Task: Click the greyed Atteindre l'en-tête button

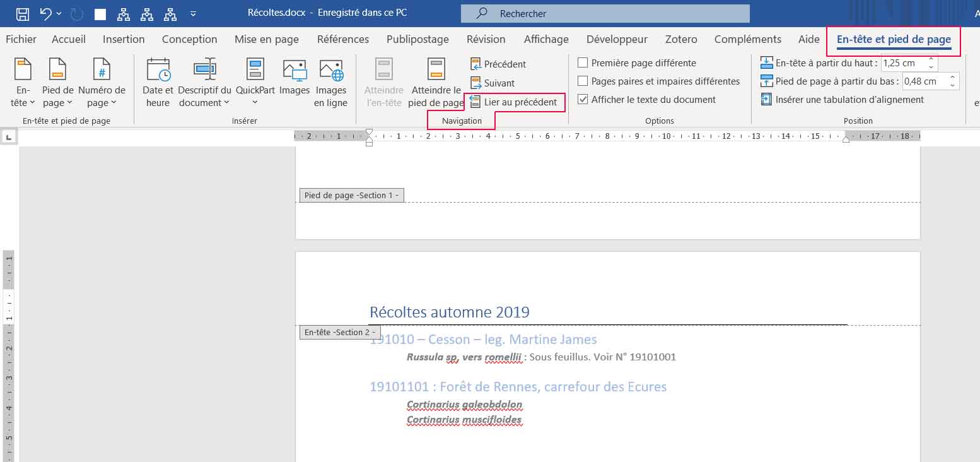Action: 384,82
